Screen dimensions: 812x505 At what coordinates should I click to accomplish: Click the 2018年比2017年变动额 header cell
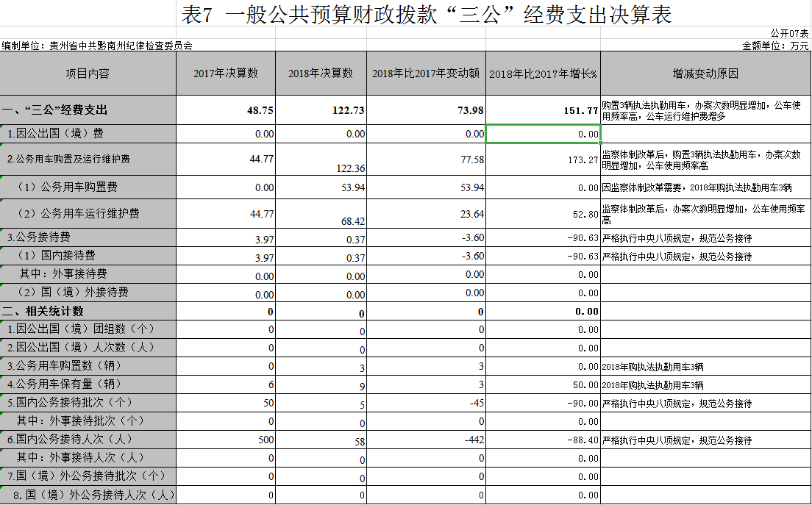pyautogui.click(x=426, y=74)
